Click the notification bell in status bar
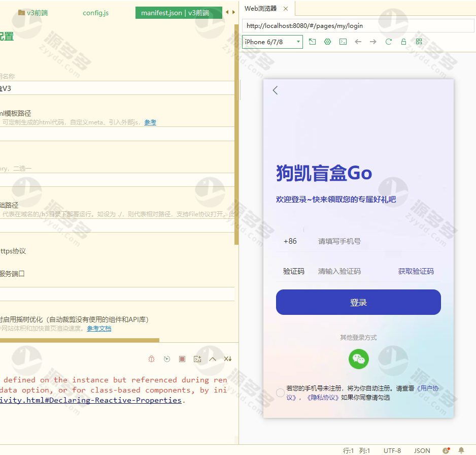This screenshot has width=476, height=455. pyautogui.click(x=461, y=450)
